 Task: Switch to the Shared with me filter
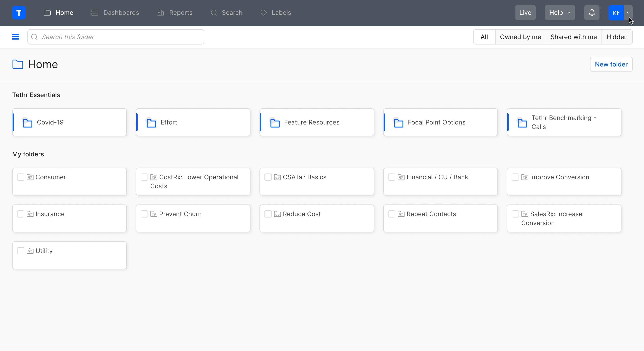573,37
